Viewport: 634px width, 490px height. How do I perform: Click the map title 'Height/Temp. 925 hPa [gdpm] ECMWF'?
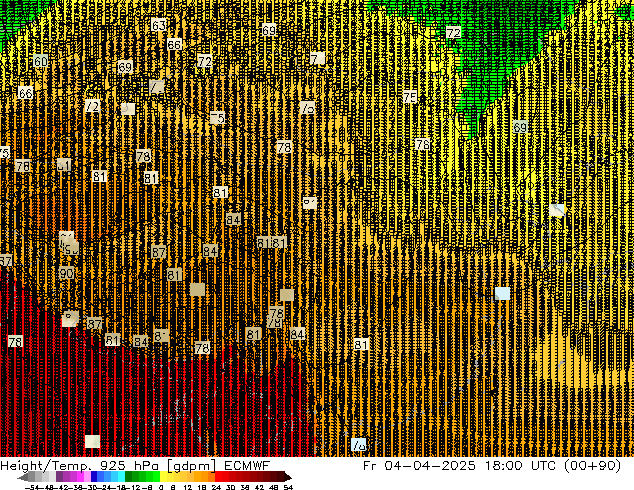pyautogui.click(x=135, y=466)
